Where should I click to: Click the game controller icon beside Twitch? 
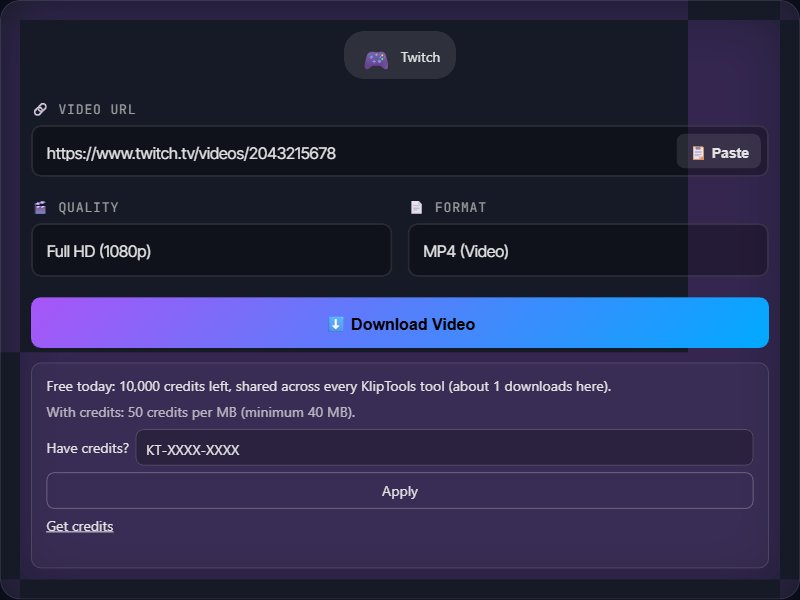376,59
